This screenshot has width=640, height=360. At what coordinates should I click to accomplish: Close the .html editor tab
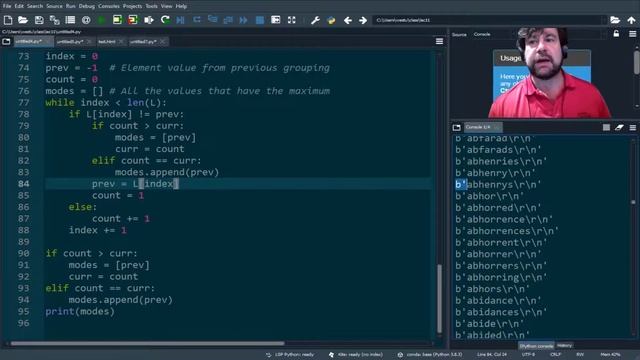pos(121,42)
